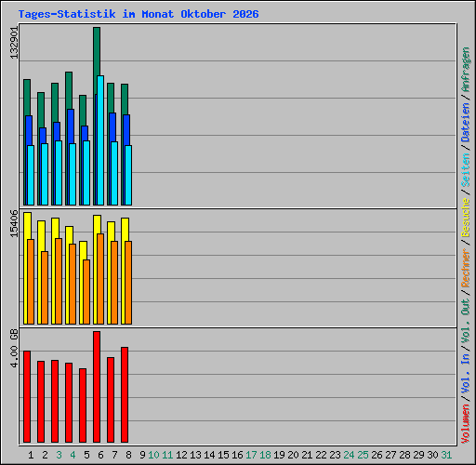Viewport: 476px width, 465px height.
Task: Click day number 22 on the x-axis
Action: click(321, 455)
